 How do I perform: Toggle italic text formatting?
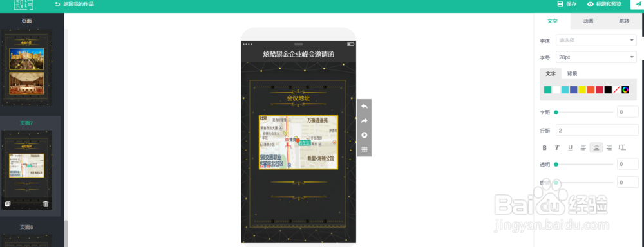pyautogui.click(x=557, y=148)
